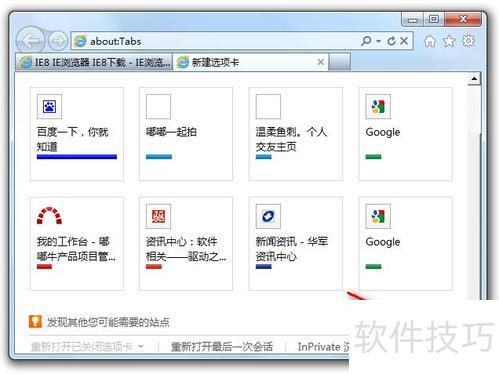The image size is (499, 374).
Task: Click the blank new tab button
Action: click(x=340, y=62)
